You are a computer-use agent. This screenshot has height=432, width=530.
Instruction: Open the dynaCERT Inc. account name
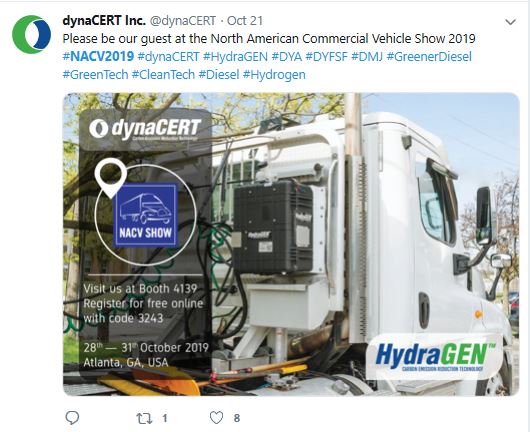104,21
